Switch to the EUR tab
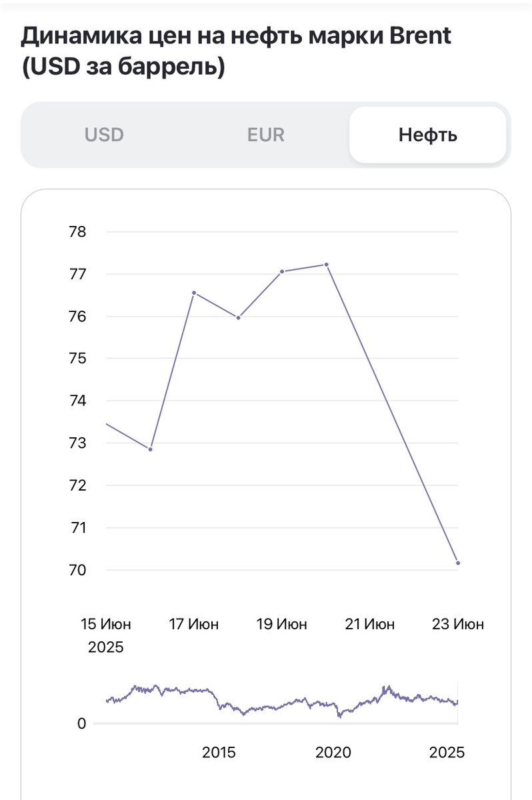The height and width of the screenshot is (800, 532). point(265,135)
